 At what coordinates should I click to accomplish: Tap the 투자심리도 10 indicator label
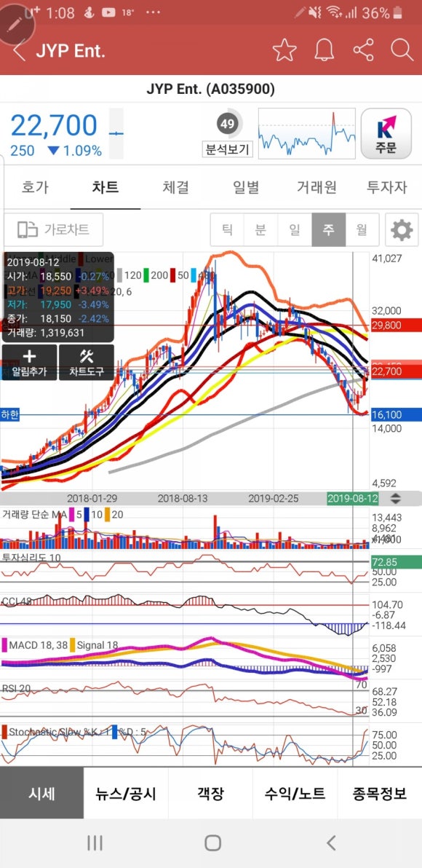pos(31,557)
